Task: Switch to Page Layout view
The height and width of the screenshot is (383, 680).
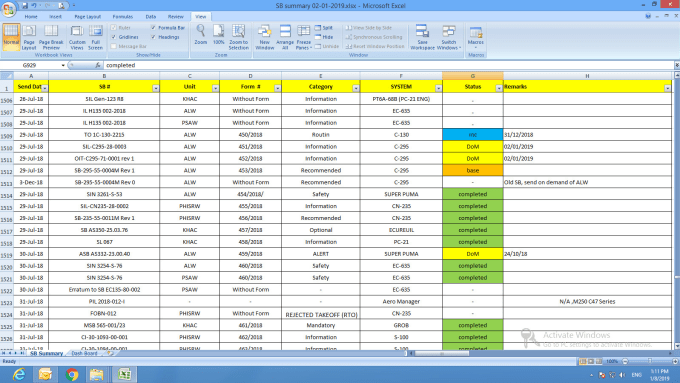Action: [x=29, y=37]
